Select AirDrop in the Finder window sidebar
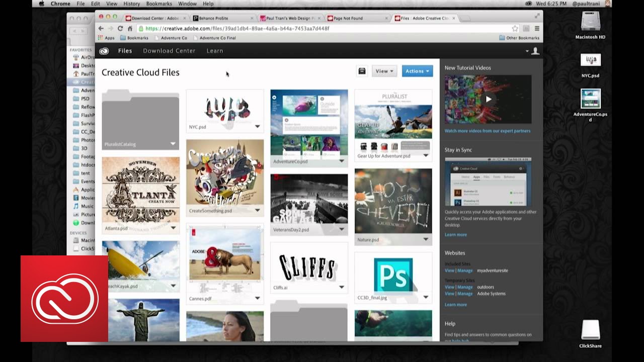The image size is (644, 362). (x=84, y=58)
